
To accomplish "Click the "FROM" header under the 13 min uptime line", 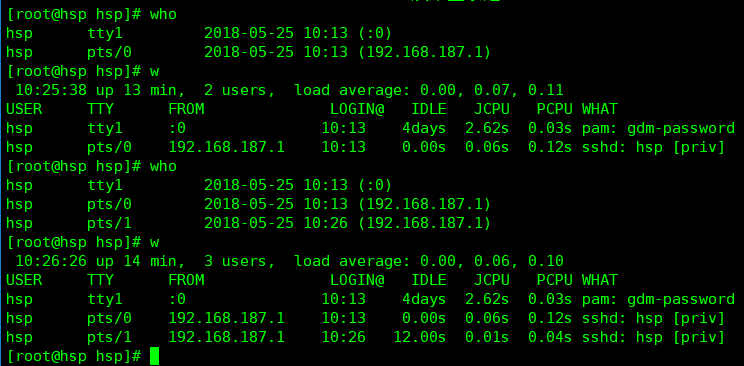I will coord(186,109).
